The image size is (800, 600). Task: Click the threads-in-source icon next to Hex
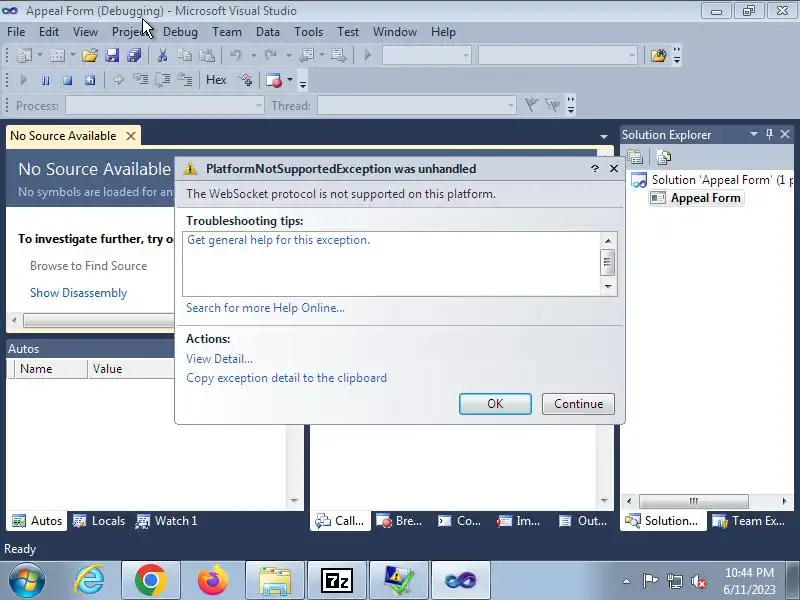245,80
